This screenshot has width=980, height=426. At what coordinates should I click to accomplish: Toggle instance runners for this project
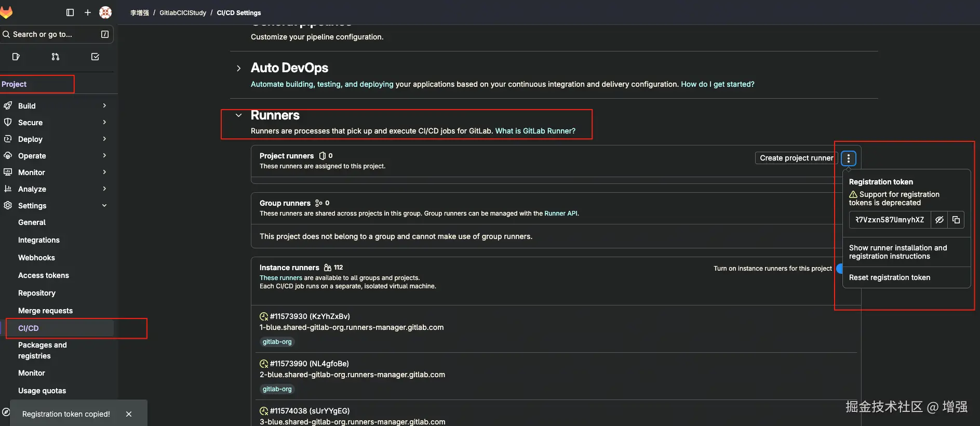click(839, 269)
